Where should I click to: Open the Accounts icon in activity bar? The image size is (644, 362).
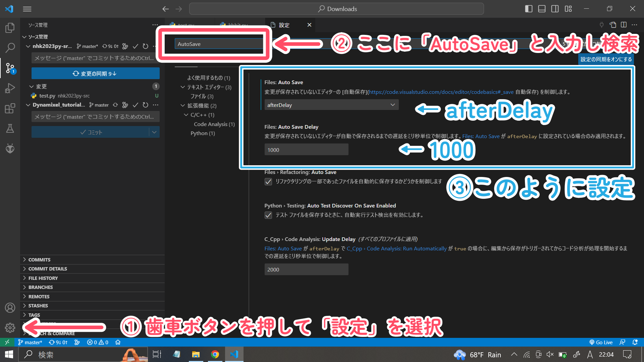(10, 307)
